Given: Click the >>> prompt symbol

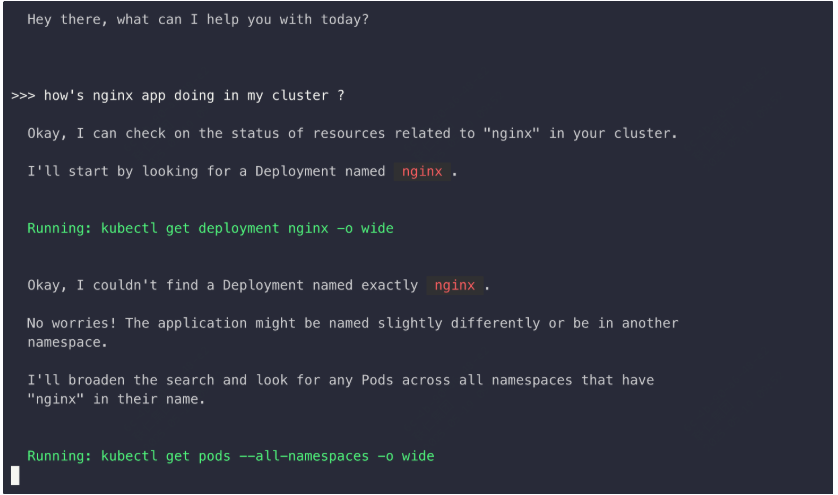Looking at the screenshot, I should pyautogui.click(x=23, y=96).
